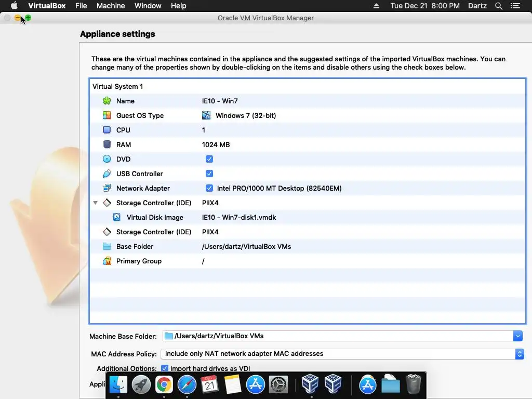This screenshot has width=532, height=399.
Task: Uncheck the DVD checkbox
Action: click(x=209, y=159)
